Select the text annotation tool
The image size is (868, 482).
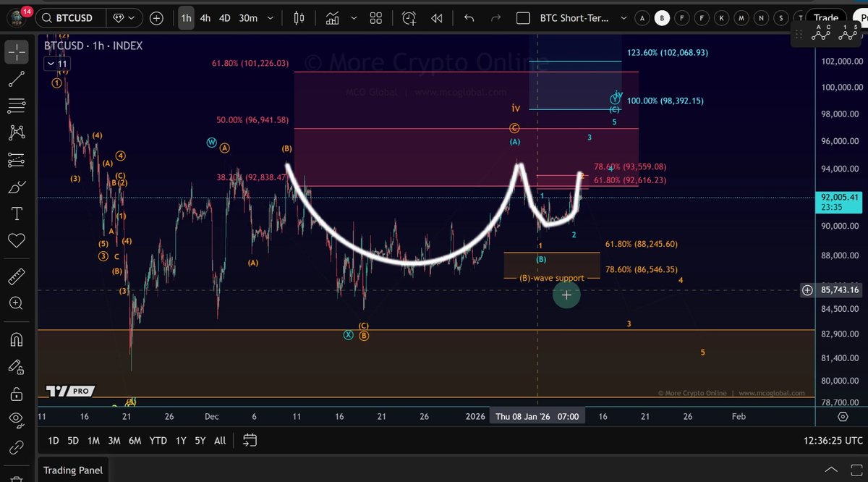(x=16, y=214)
